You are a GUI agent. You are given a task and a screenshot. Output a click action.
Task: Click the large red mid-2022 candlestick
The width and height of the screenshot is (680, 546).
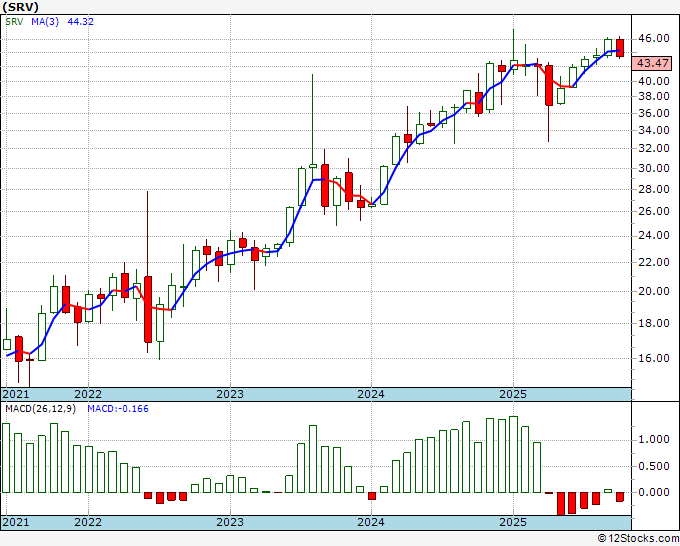pyautogui.click(x=148, y=309)
